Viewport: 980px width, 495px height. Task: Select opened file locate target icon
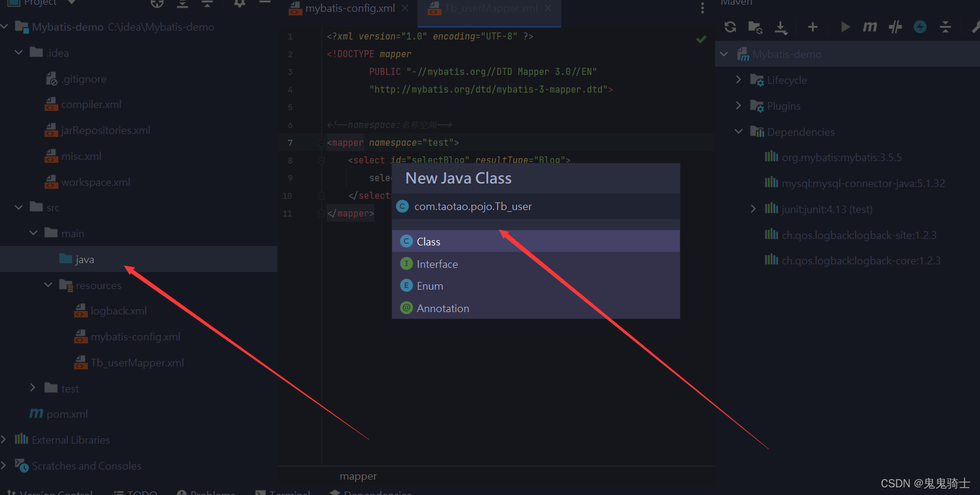(x=157, y=4)
